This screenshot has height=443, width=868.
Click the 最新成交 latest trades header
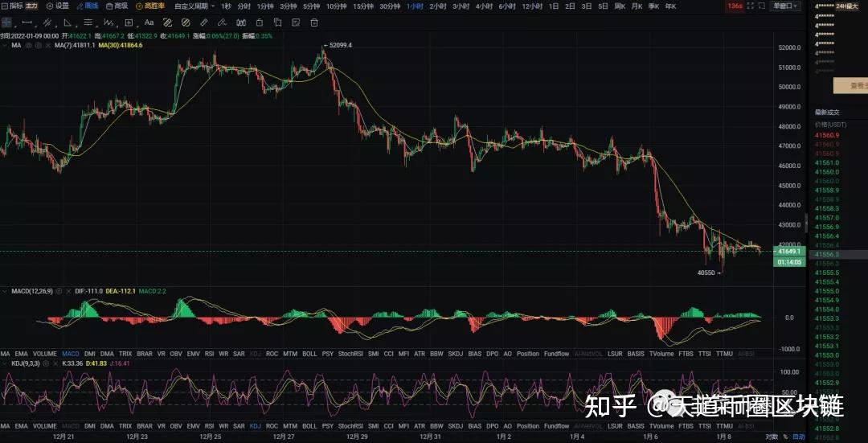826,112
